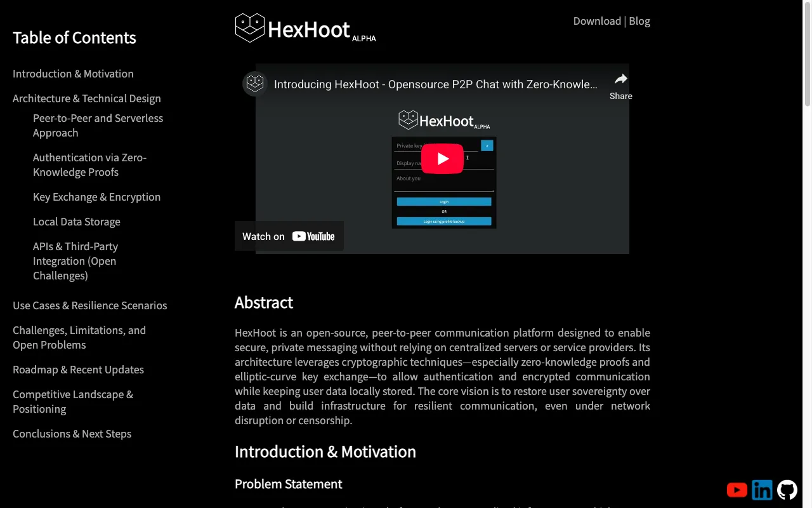The image size is (812, 508).
Task: Jump to Local Data Storage
Action: pos(77,222)
